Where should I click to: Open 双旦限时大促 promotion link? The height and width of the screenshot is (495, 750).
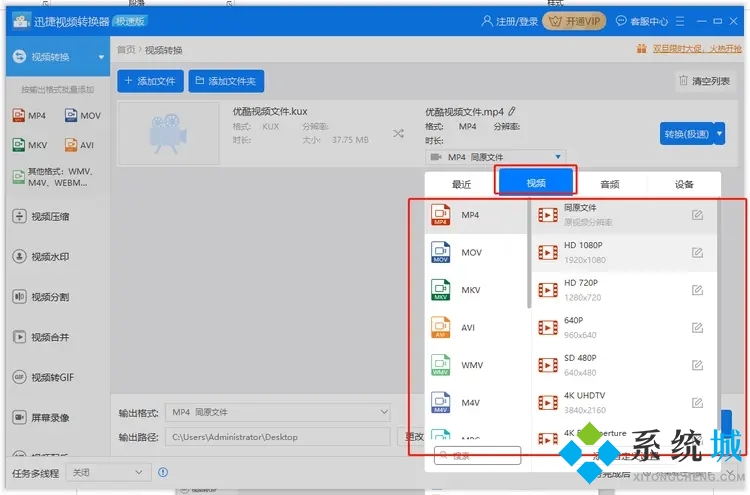coord(689,49)
